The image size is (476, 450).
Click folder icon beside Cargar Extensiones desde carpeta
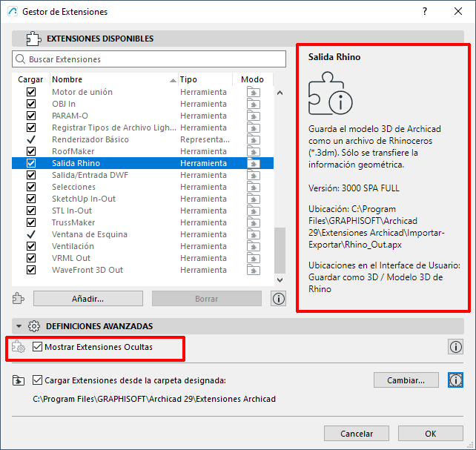(19, 380)
